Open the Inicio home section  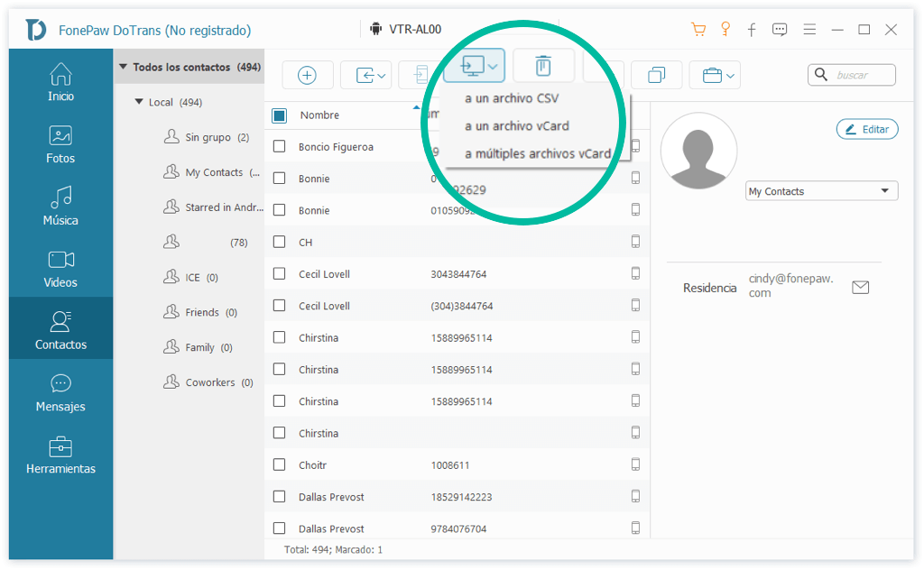[x=60, y=82]
